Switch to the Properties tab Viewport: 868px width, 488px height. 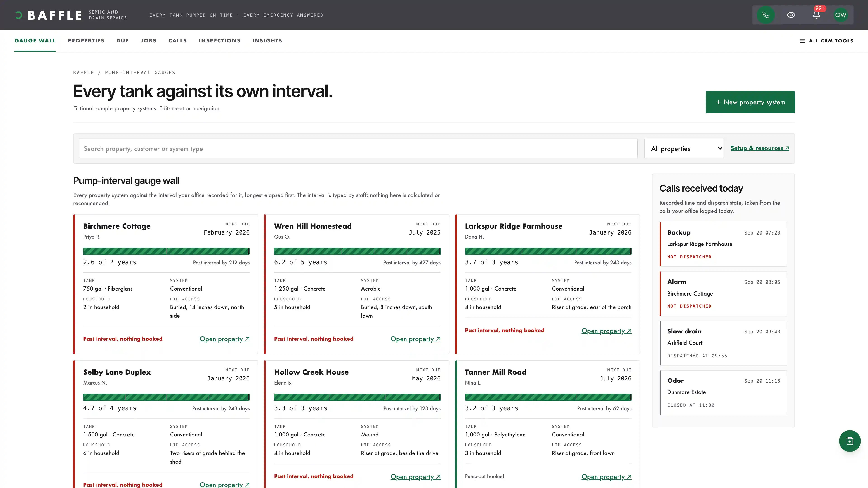coord(86,41)
